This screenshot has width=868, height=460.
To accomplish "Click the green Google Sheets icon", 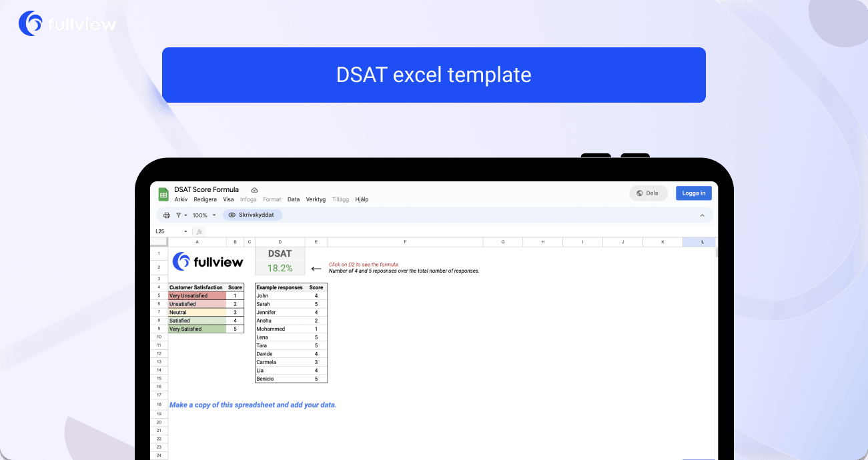I will tap(163, 193).
